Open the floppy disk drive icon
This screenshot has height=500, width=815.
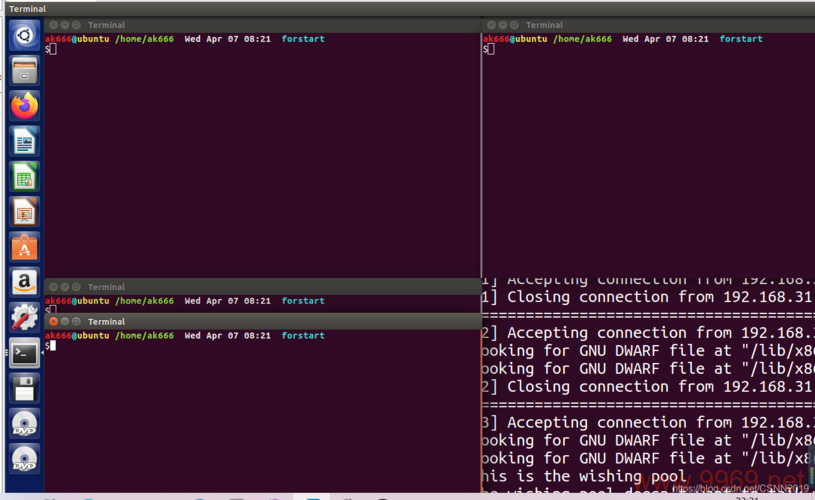24,389
